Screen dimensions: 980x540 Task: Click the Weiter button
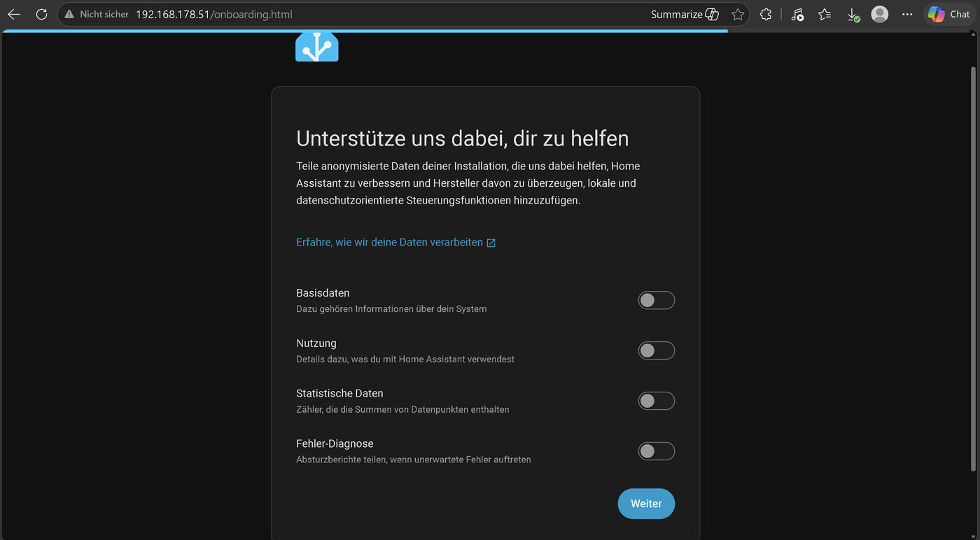(646, 504)
